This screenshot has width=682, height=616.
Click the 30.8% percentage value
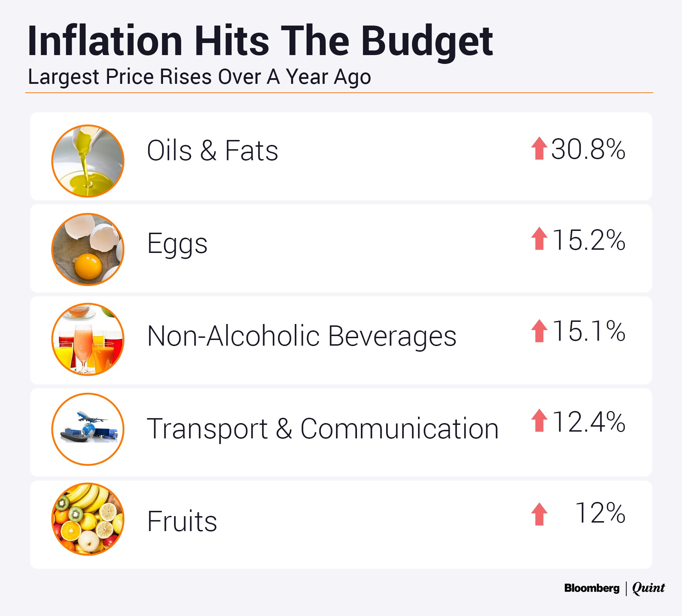tap(588, 149)
